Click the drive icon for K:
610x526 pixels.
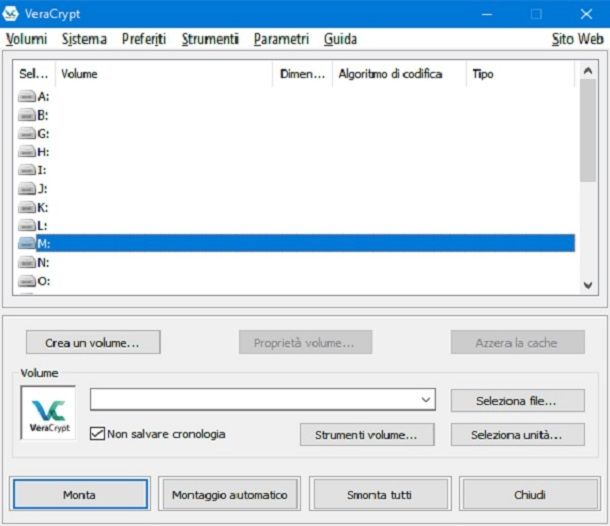point(27,207)
